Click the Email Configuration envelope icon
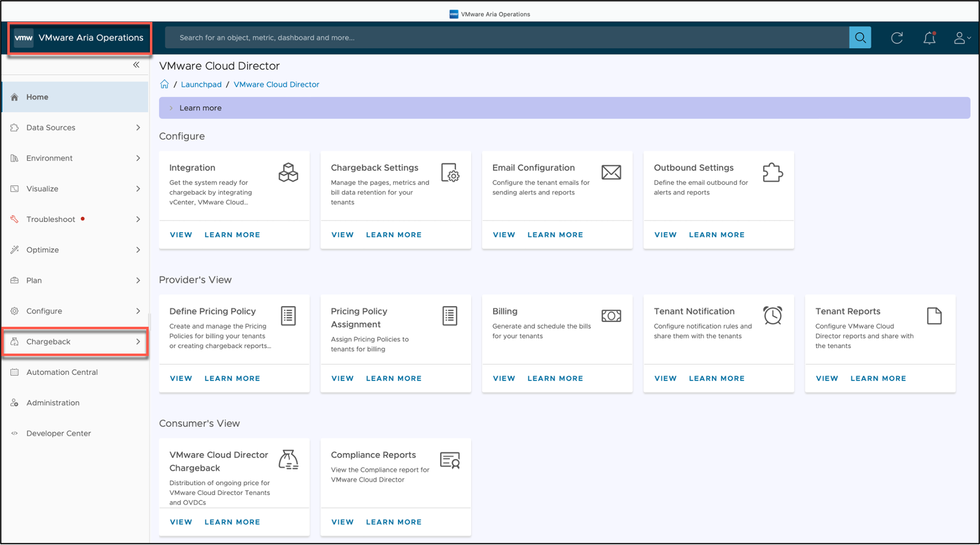The width and height of the screenshot is (980, 545). pyautogui.click(x=611, y=173)
